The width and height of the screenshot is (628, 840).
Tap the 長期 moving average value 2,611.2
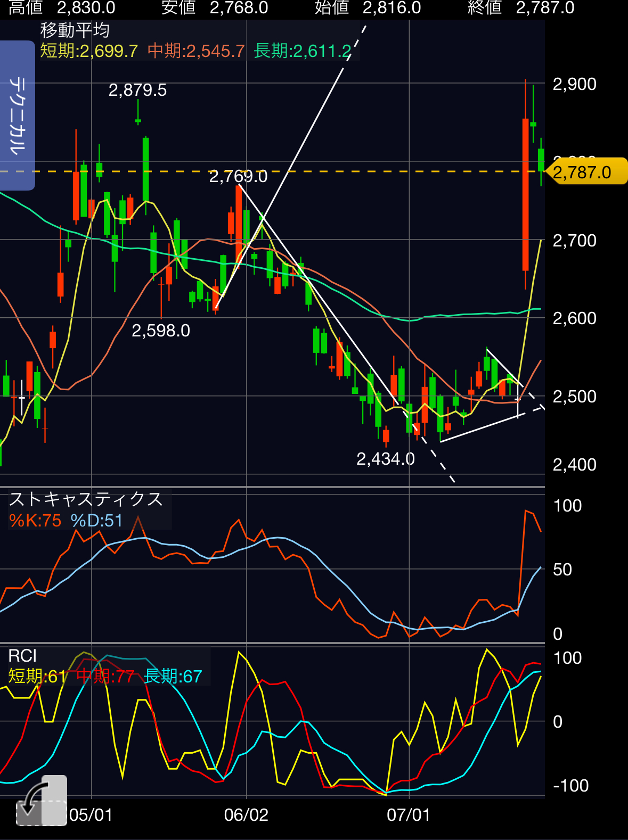(303, 51)
